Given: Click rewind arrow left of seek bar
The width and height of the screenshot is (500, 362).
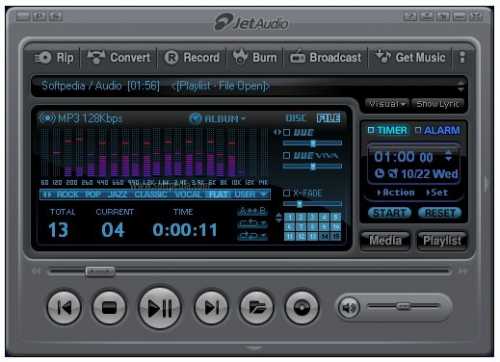Looking at the screenshot, I should 36,271.
